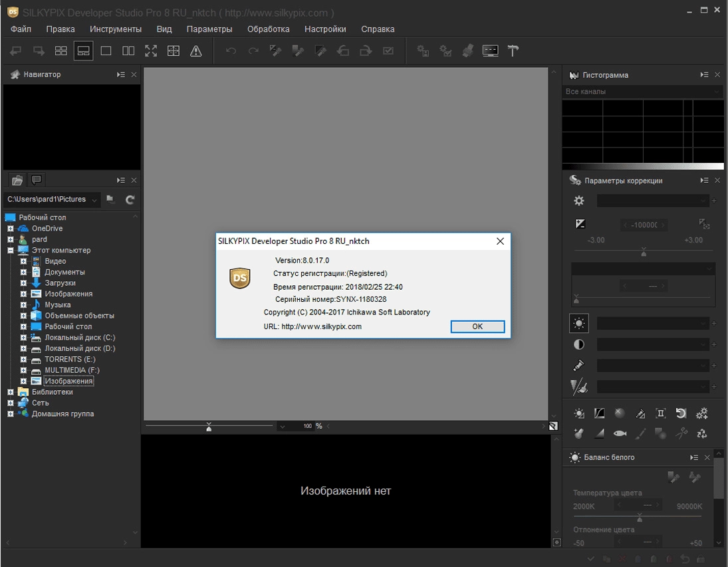Open the Правка menu
The image size is (728, 567).
(61, 29)
